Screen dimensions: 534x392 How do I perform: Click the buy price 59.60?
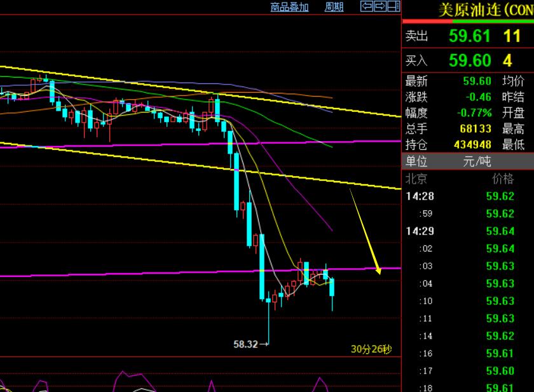(x=470, y=60)
